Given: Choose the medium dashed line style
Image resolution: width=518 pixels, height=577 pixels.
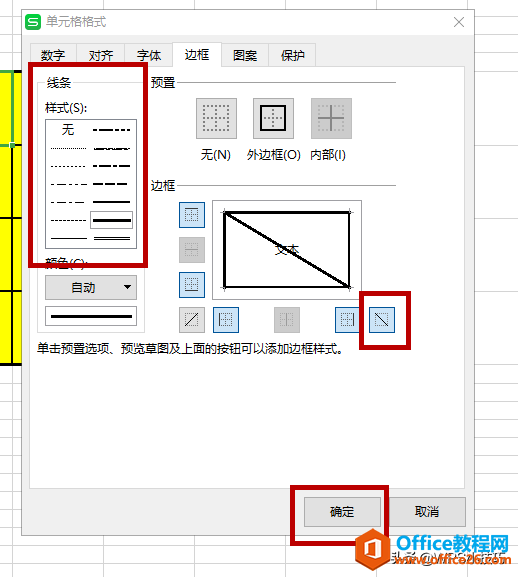Looking at the screenshot, I should coord(111,184).
